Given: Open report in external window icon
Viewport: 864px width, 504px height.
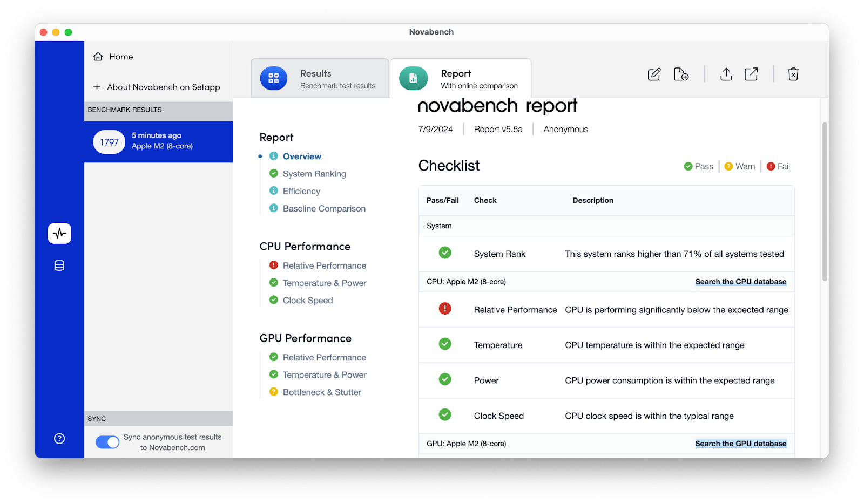Looking at the screenshot, I should coord(751,74).
